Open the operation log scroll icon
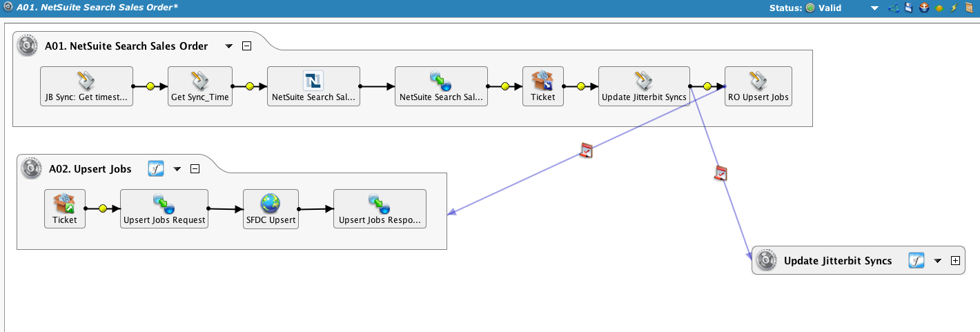 tap(969, 8)
